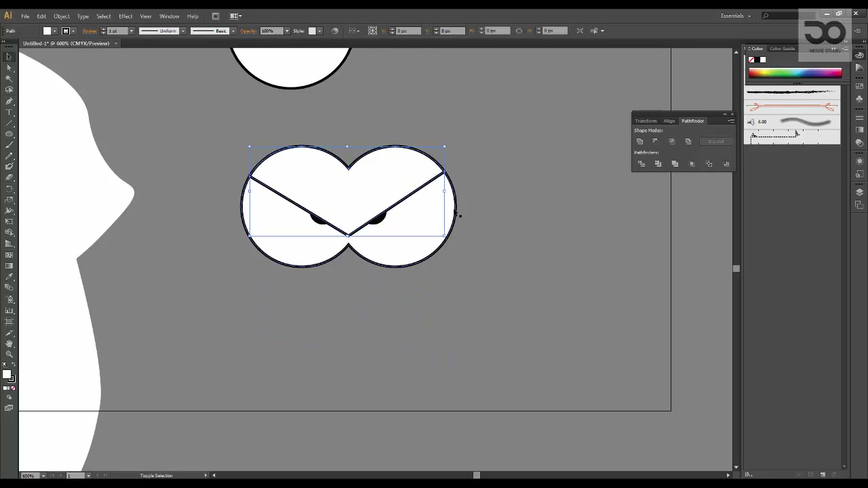868x488 pixels.
Task: Click the Intersect shape mode icon
Action: point(672,141)
